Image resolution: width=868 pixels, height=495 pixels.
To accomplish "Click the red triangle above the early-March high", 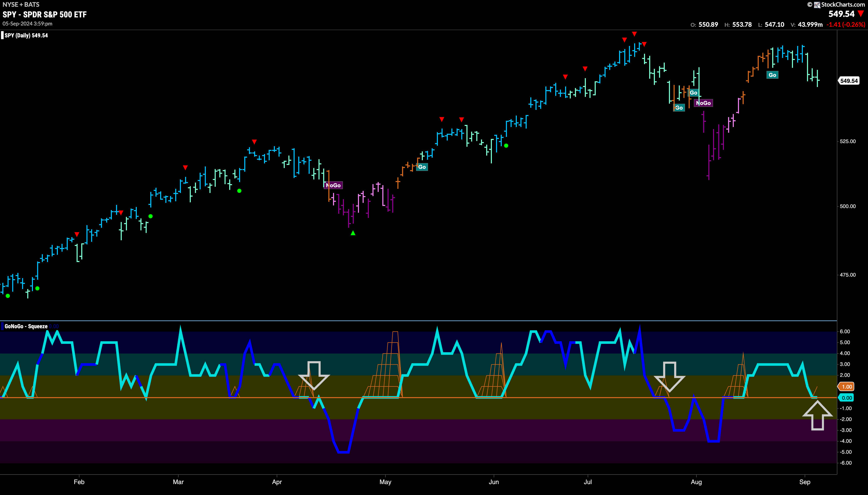I will (x=185, y=168).
